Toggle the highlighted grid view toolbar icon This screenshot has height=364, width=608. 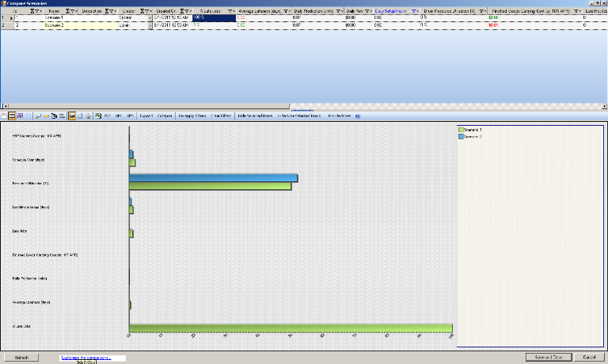click(12, 116)
